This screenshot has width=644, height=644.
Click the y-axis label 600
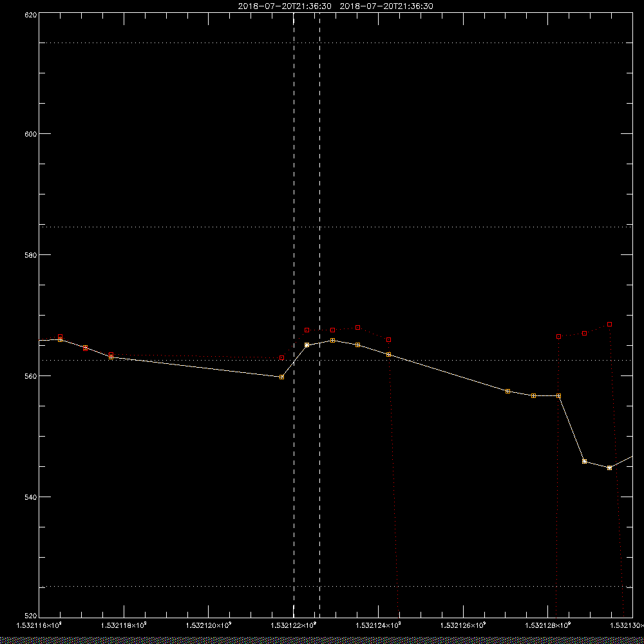click(31, 134)
